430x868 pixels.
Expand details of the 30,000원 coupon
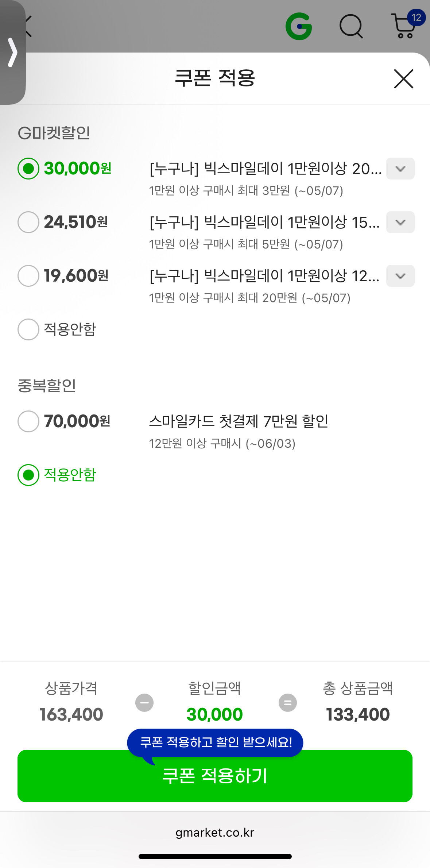point(400,169)
